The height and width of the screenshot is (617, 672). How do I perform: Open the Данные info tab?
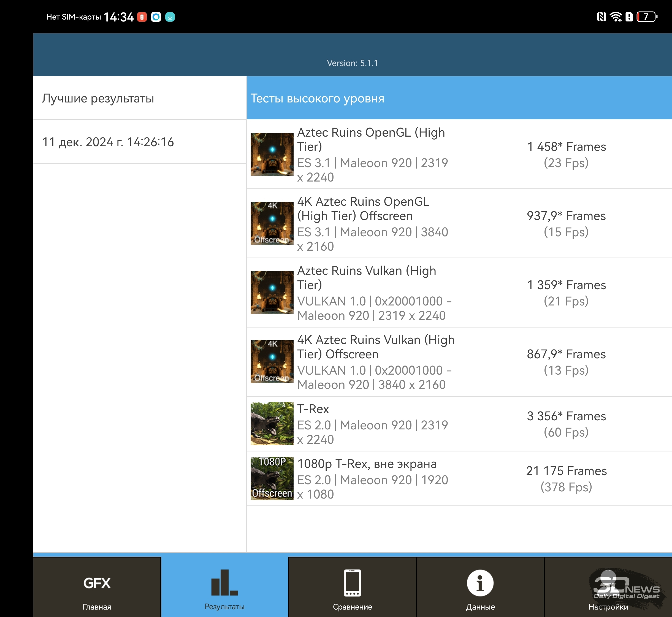coord(480,587)
